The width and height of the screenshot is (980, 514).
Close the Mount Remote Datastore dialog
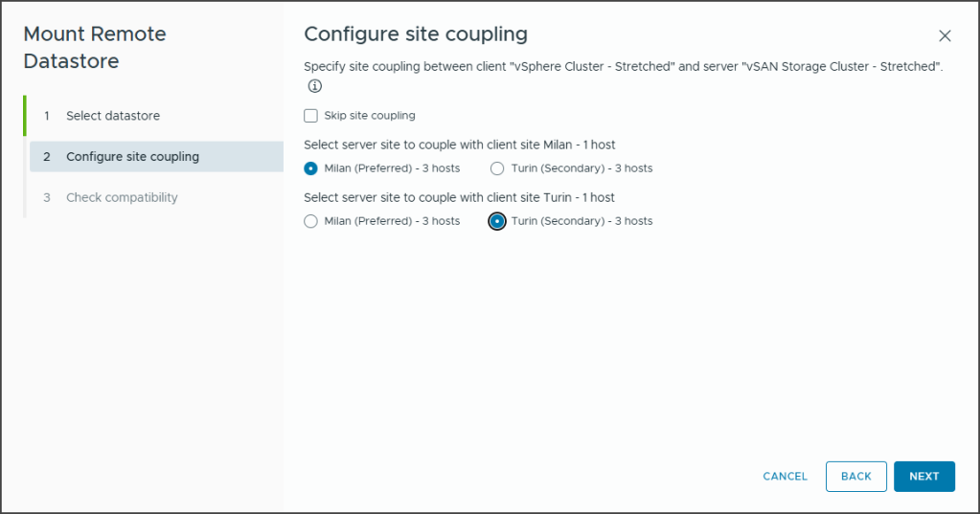point(945,36)
